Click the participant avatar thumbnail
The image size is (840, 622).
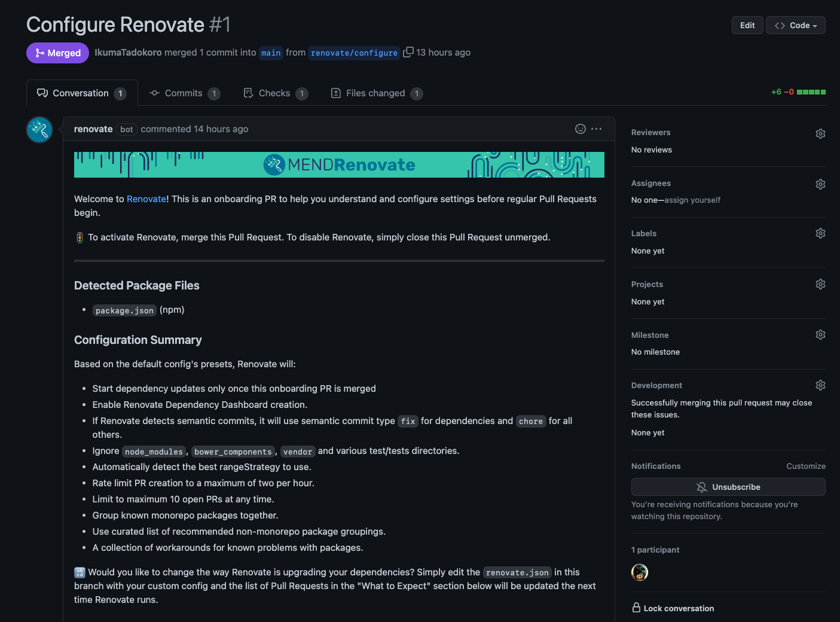click(x=640, y=572)
